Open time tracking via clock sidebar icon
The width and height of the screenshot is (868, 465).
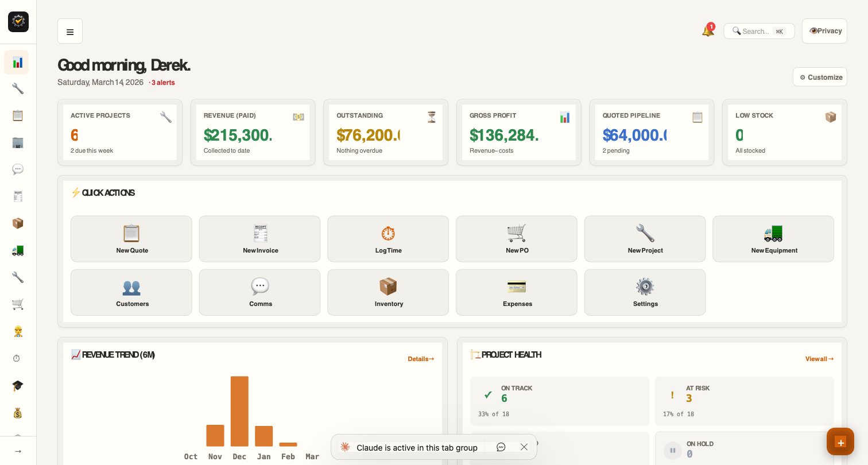click(17, 358)
